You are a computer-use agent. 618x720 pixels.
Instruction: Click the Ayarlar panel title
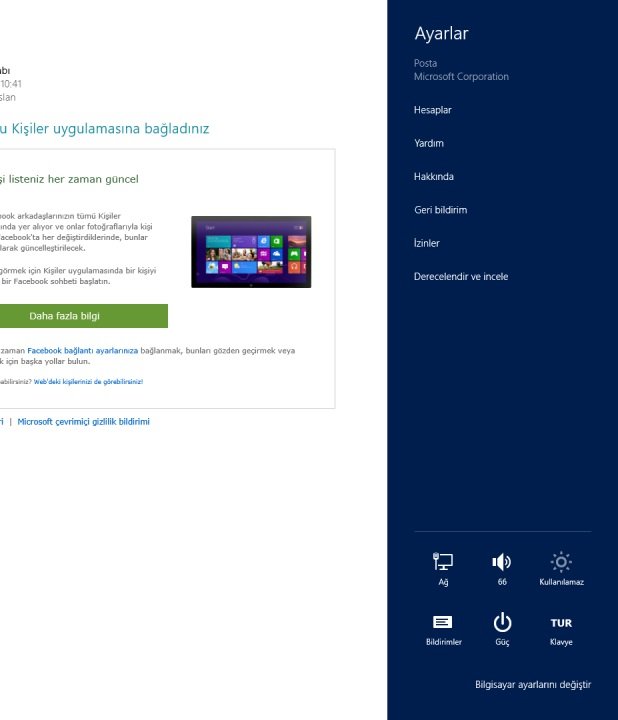(x=441, y=34)
